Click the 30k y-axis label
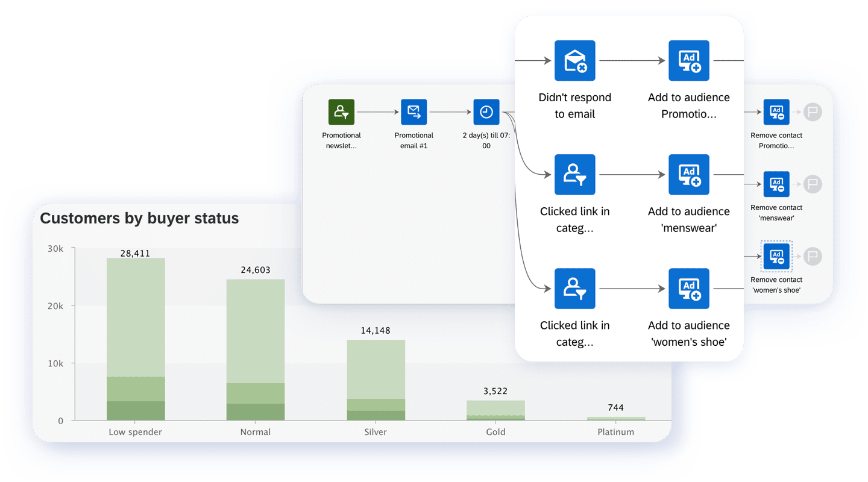 click(x=56, y=249)
